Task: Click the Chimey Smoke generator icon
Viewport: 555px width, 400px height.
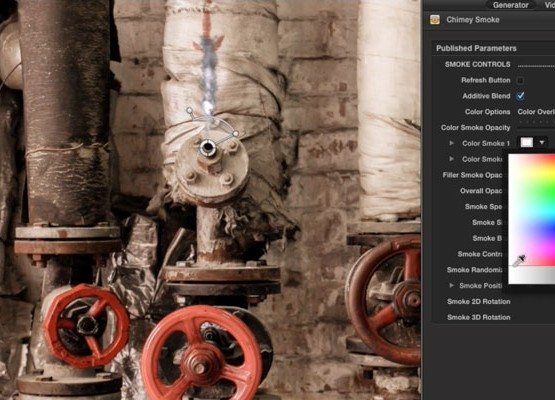Action: point(435,20)
